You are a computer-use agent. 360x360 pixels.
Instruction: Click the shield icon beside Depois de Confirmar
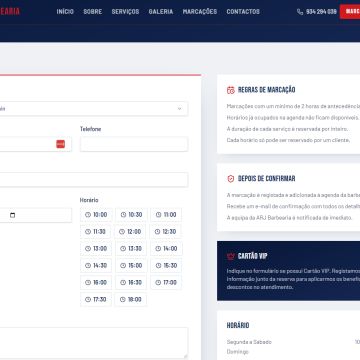click(231, 179)
